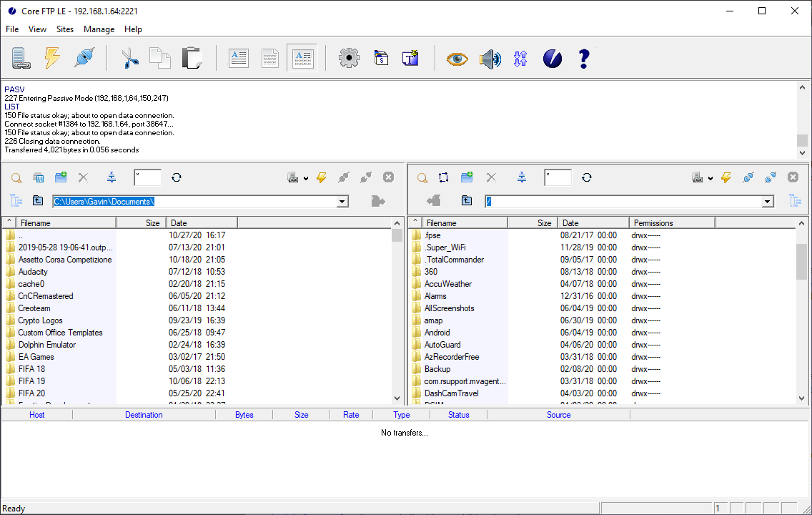Open the local transfer mode dropdown arrow
Image resolution: width=812 pixels, height=515 pixels.
[306, 178]
